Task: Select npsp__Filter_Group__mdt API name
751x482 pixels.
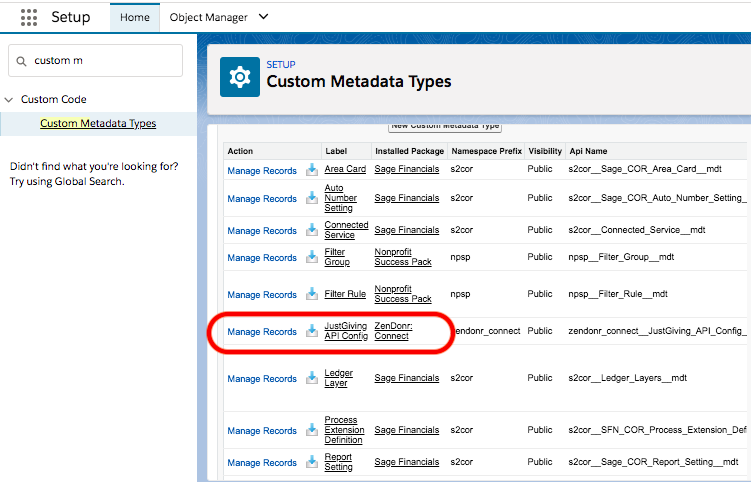Action: tap(621, 257)
